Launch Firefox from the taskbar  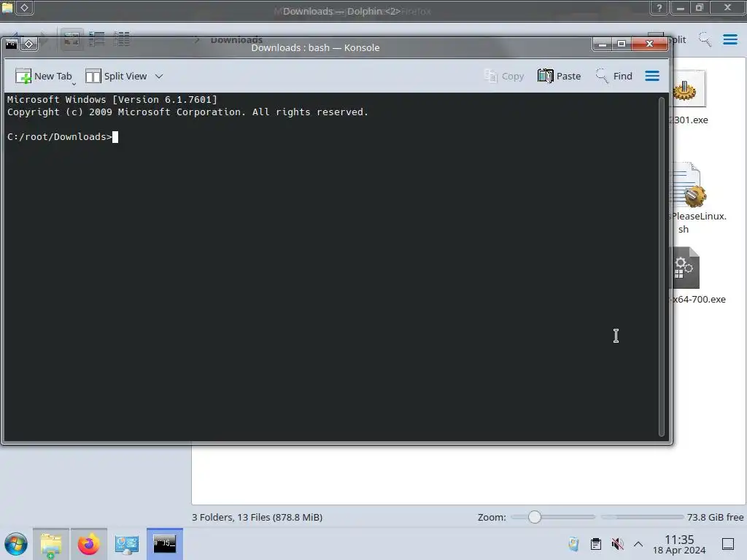coord(88,544)
